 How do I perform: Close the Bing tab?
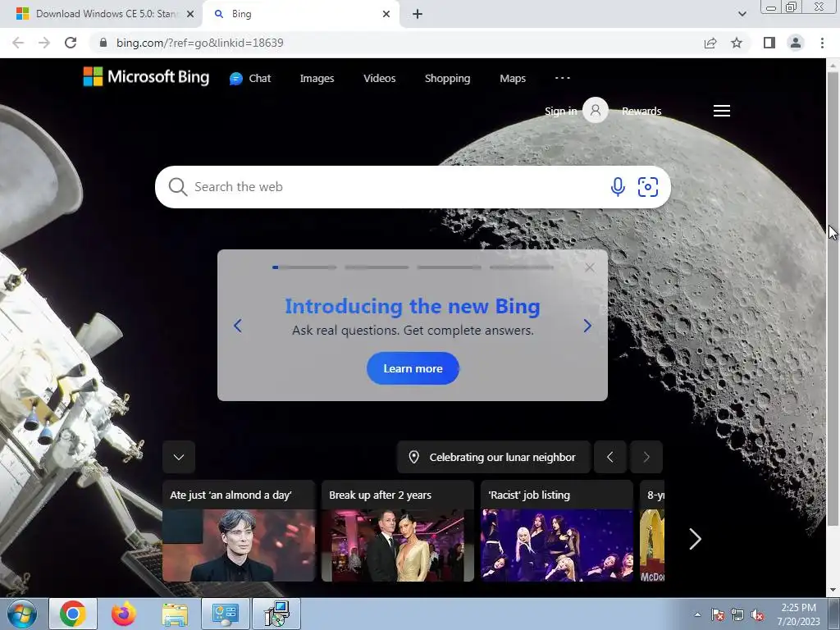click(x=386, y=15)
